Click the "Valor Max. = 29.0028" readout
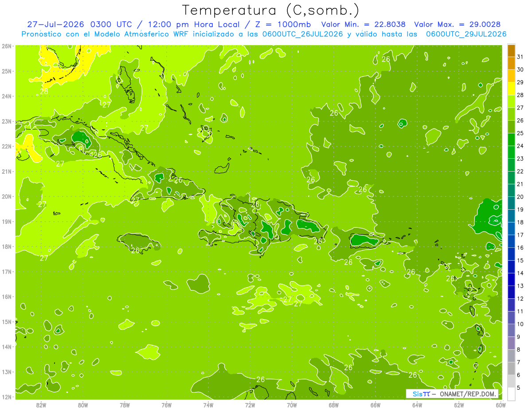The height and width of the screenshot is (411, 532). point(458,24)
